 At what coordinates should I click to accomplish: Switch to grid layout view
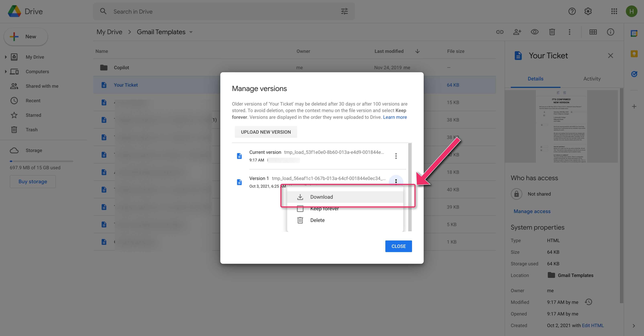[x=593, y=32]
